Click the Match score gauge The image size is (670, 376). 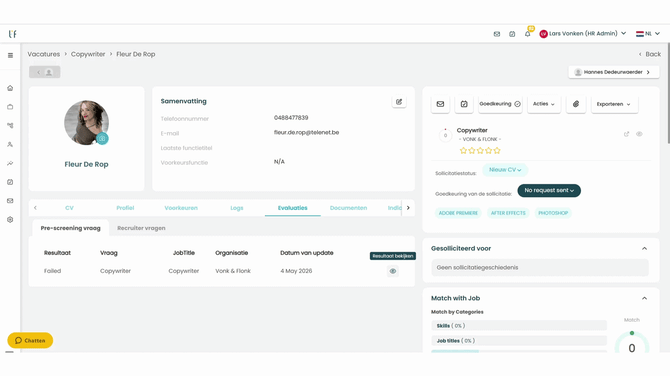click(x=632, y=343)
